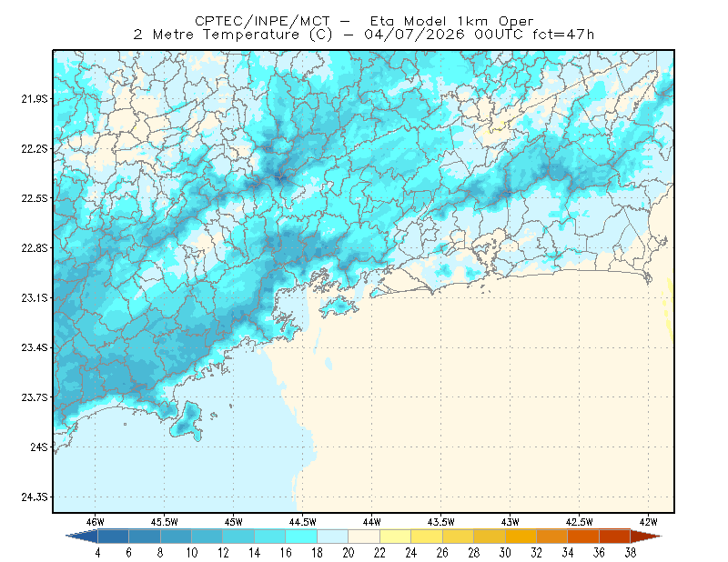Click the 24.3S latitude label
The height and width of the screenshot is (562, 728).
click(x=35, y=497)
